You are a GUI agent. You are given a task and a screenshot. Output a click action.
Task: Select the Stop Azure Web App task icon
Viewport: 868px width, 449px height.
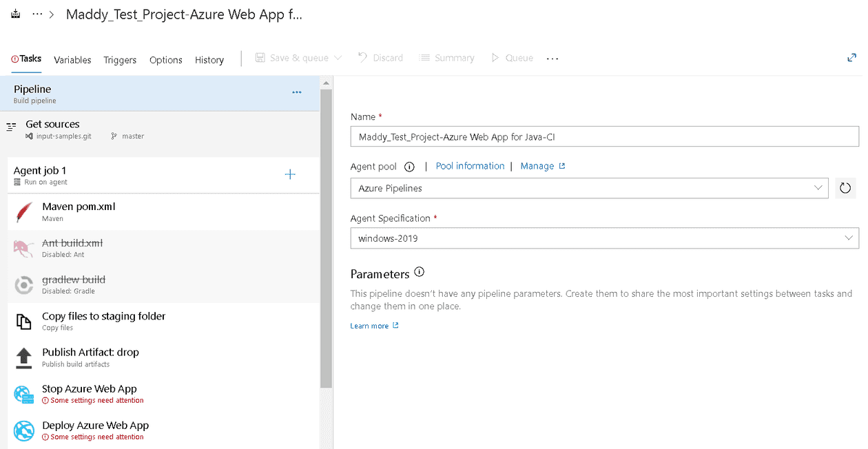click(23, 394)
